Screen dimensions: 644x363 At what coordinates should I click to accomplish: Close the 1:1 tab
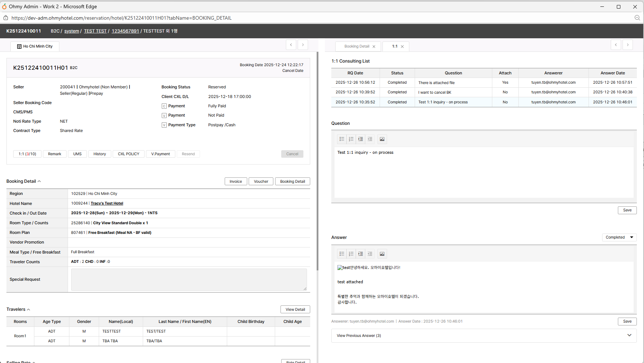[402, 46]
